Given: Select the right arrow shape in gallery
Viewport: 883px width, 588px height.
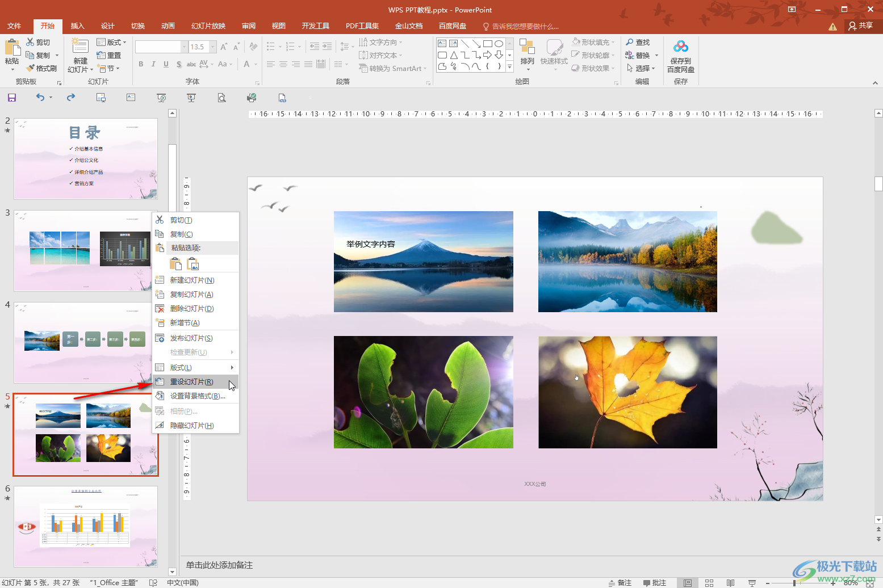Looking at the screenshot, I should tap(488, 55).
